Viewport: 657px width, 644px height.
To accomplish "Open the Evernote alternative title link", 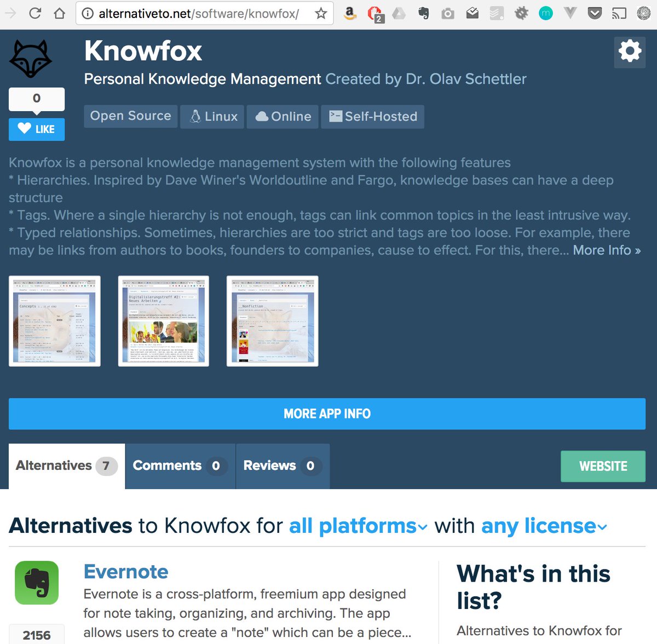I will click(x=126, y=571).
